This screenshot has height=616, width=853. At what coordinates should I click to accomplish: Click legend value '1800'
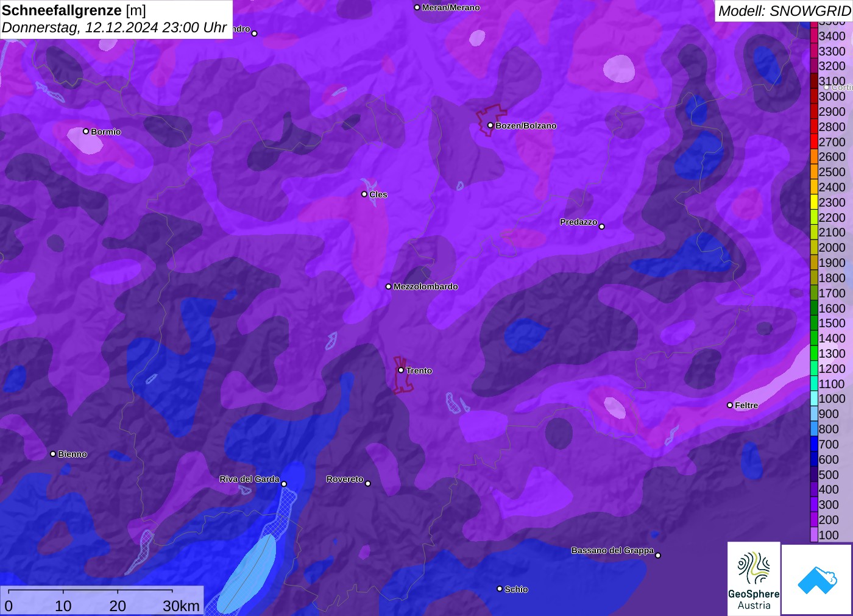click(832, 278)
